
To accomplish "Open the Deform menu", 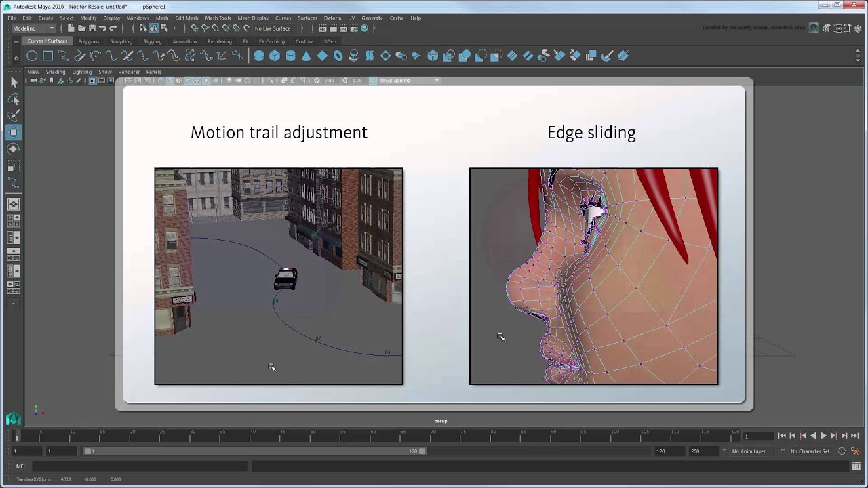I will tap(332, 18).
